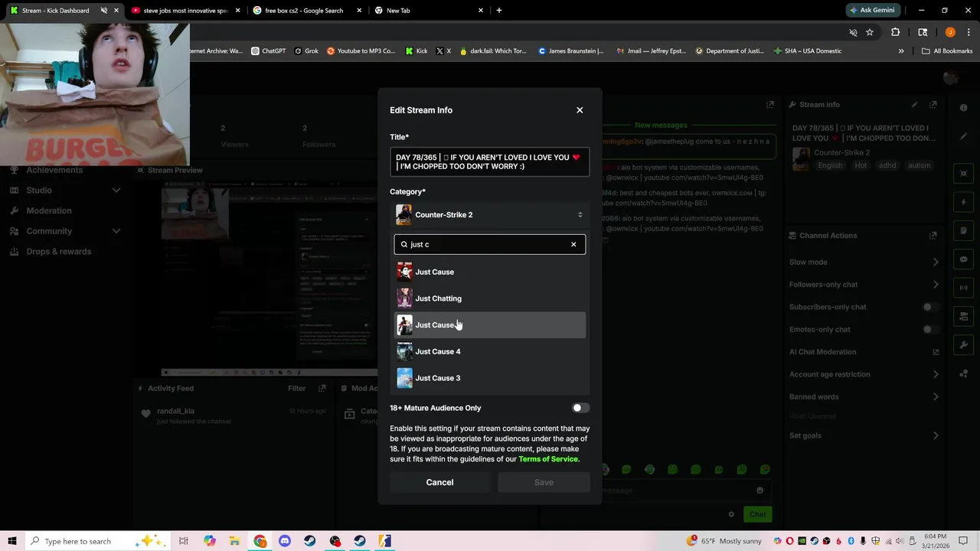Pop out the Stream info panel
This screenshot has width=980, height=551.
pos(933,104)
